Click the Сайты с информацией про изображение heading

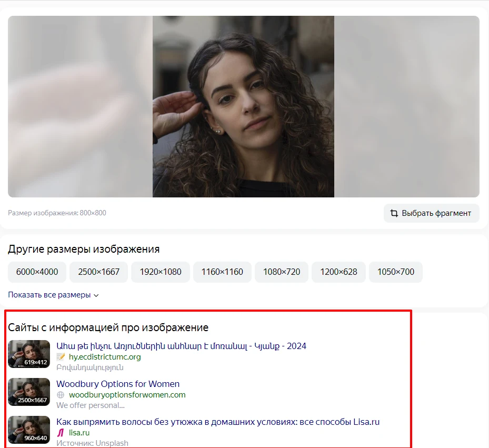108,327
